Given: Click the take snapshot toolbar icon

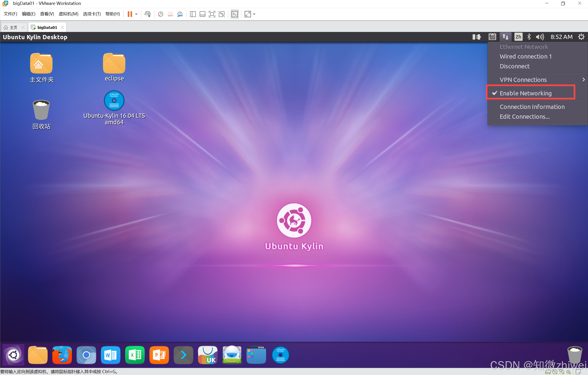Looking at the screenshot, I should pyautogui.click(x=160, y=14).
